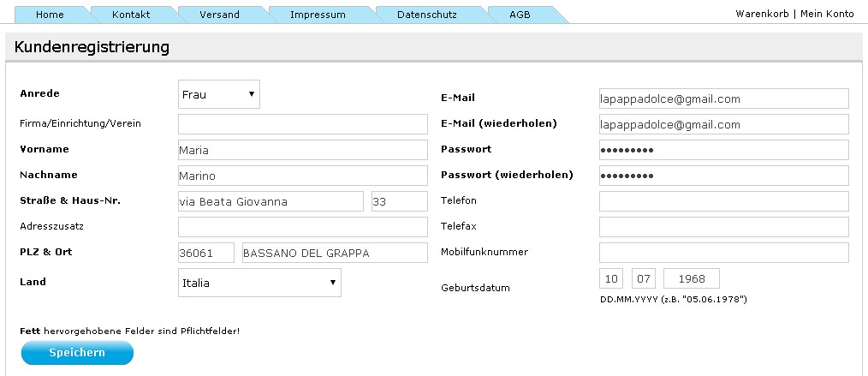Open the Anrede dropdown showing Frau
Screen dimensions: 868x376
coord(218,94)
